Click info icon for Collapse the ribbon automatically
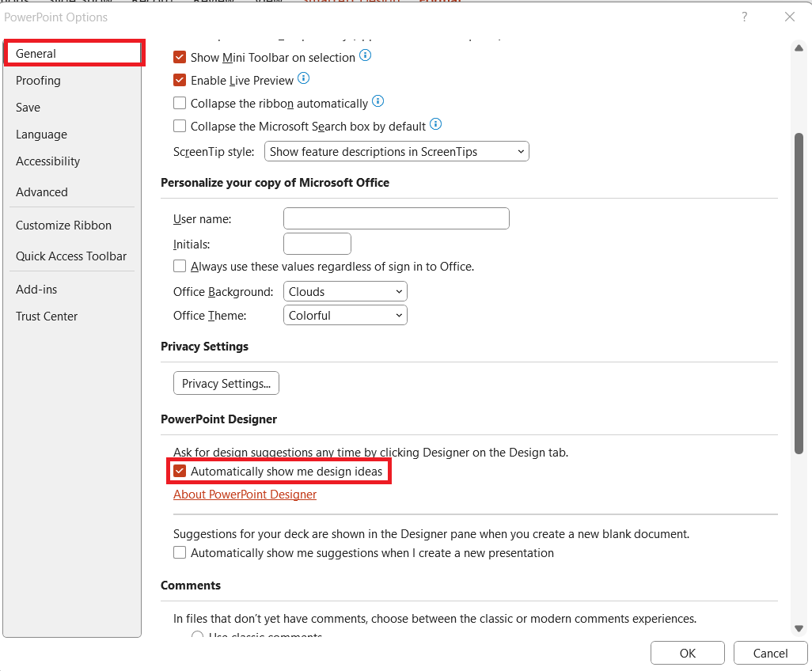The image size is (812, 671). click(378, 101)
